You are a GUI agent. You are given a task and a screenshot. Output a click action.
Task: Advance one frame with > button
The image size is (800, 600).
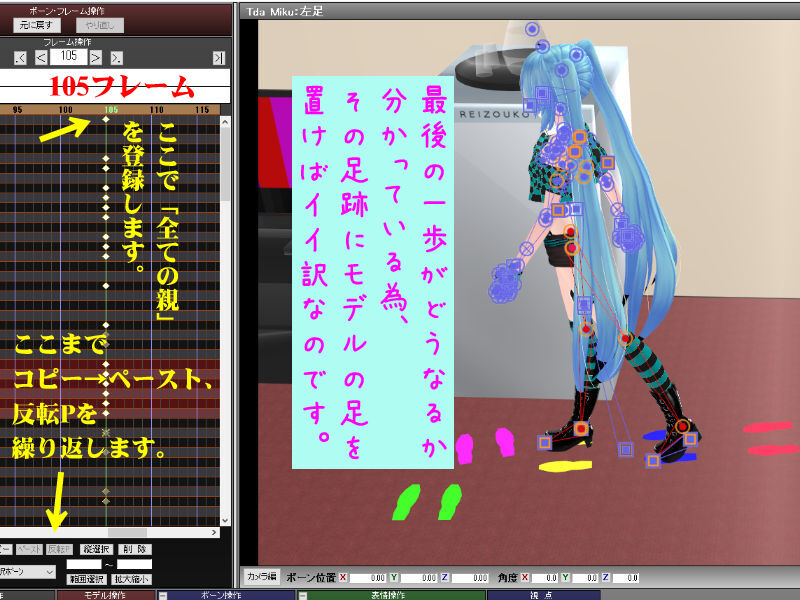point(95,58)
